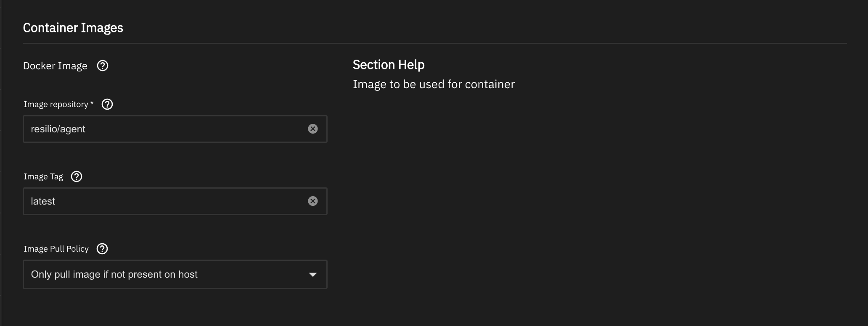Screen dimensions: 868x326
Task: Open the Image Pull Policy dropdown
Action: pyautogui.click(x=175, y=274)
